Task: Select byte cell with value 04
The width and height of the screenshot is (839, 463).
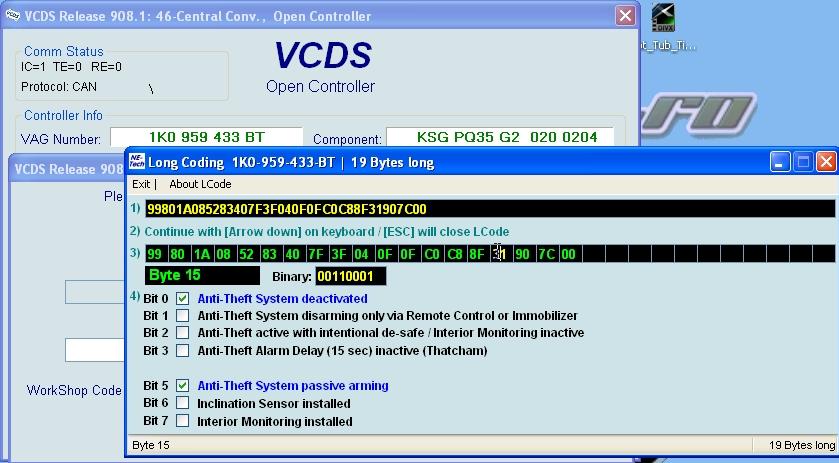Action: click(362, 254)
